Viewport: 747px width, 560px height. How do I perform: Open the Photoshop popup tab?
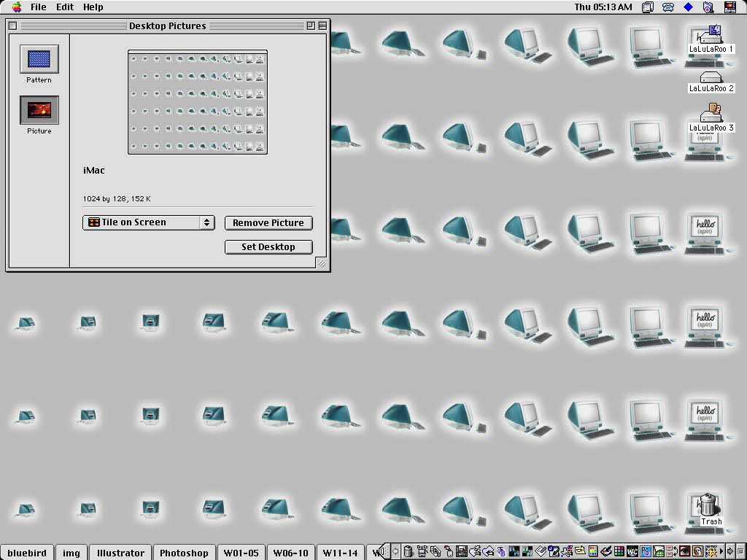tap(184, 553)
